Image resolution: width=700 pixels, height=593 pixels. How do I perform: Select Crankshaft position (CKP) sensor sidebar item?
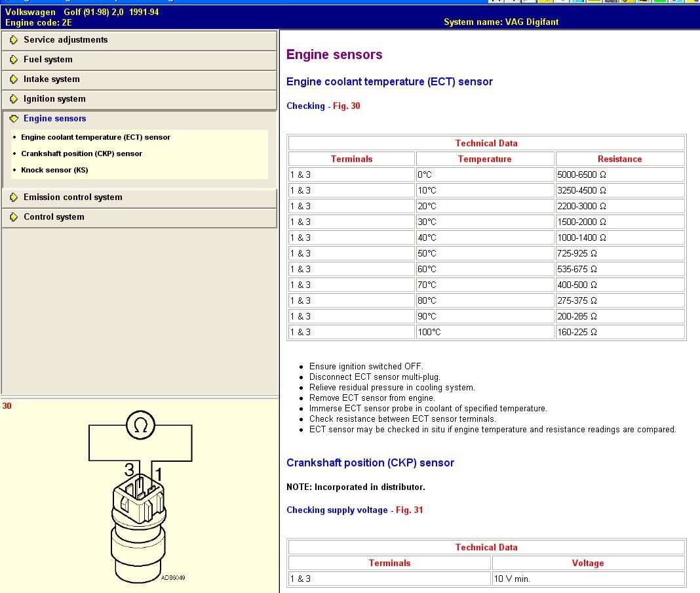(x=82, y=153)
